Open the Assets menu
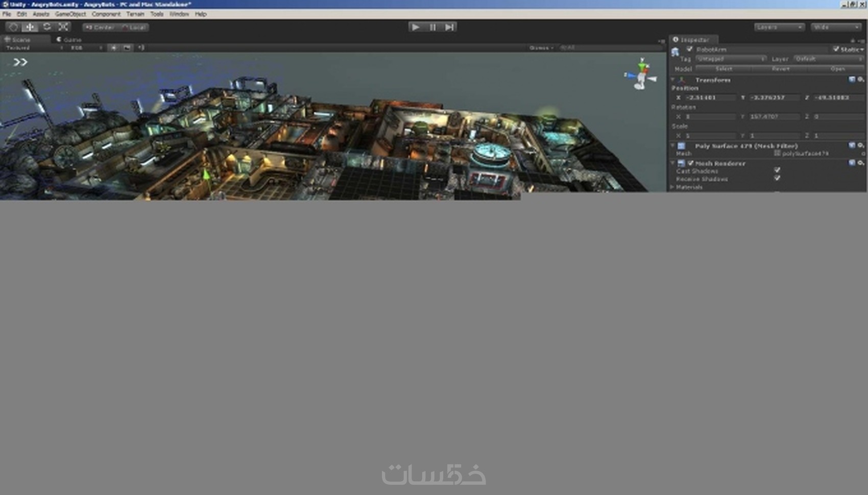 coord(41,14)
